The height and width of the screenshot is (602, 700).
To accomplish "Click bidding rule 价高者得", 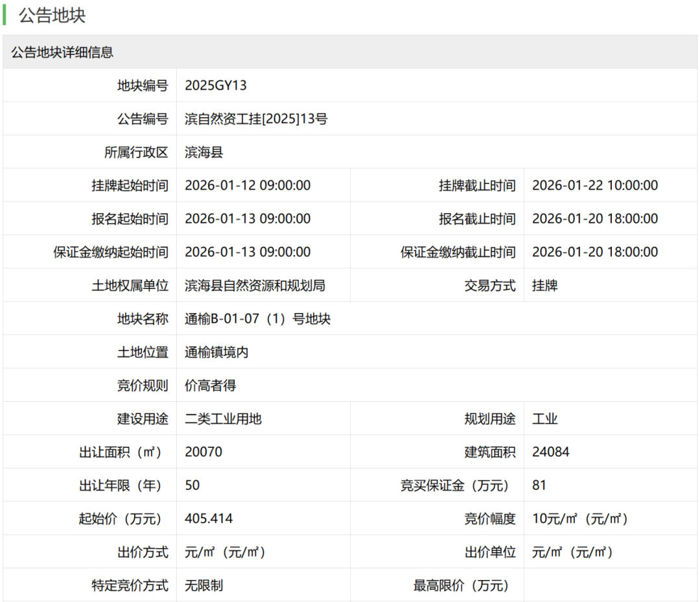I will click(210, 386).
